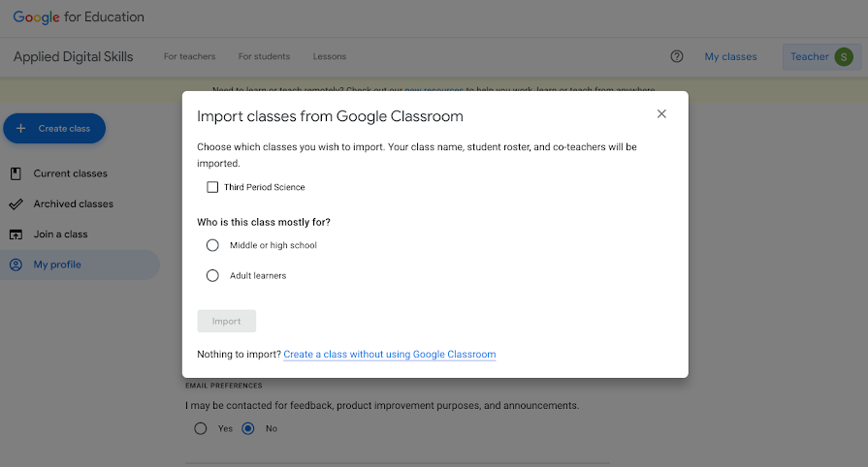Click the Create class button

[x=54, y=128]
